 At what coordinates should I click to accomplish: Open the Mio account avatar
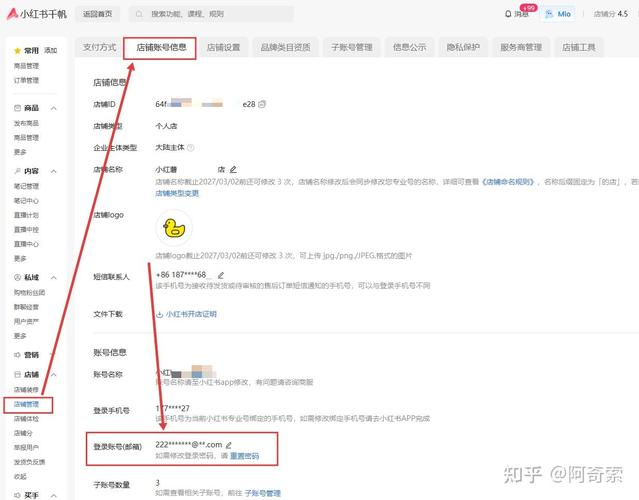[549, 14]
